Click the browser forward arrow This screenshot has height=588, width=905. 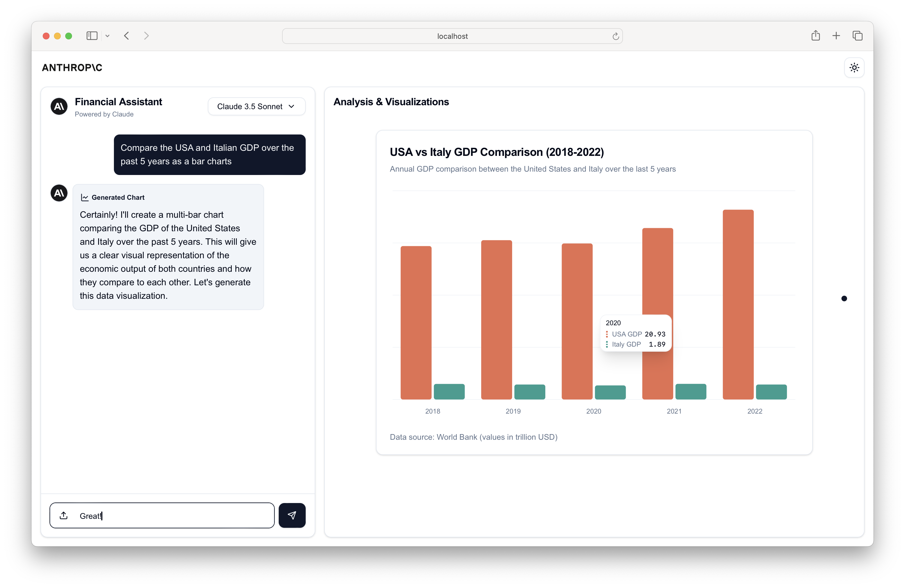(147, 36)
